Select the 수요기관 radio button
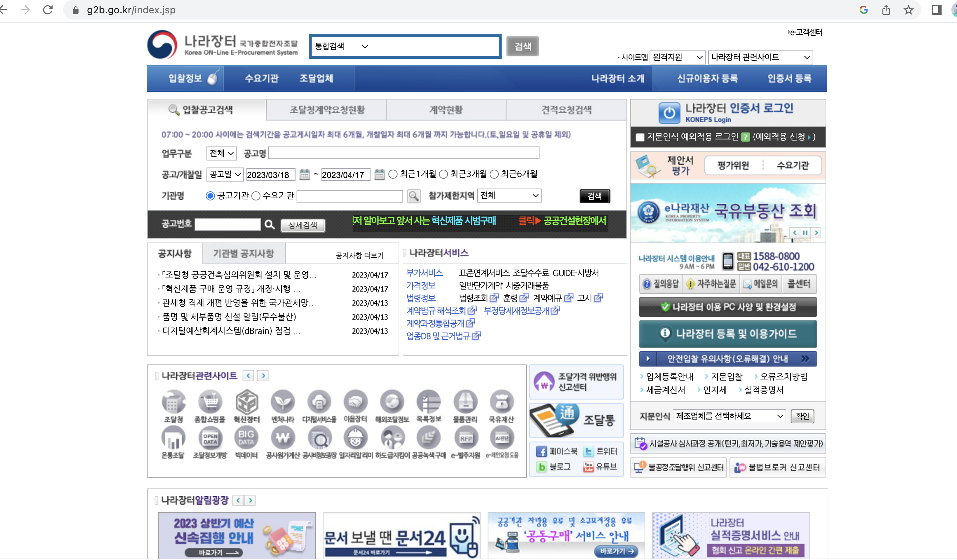The height and width of the screenshot is (560, 957). click(x=256, y=196)
